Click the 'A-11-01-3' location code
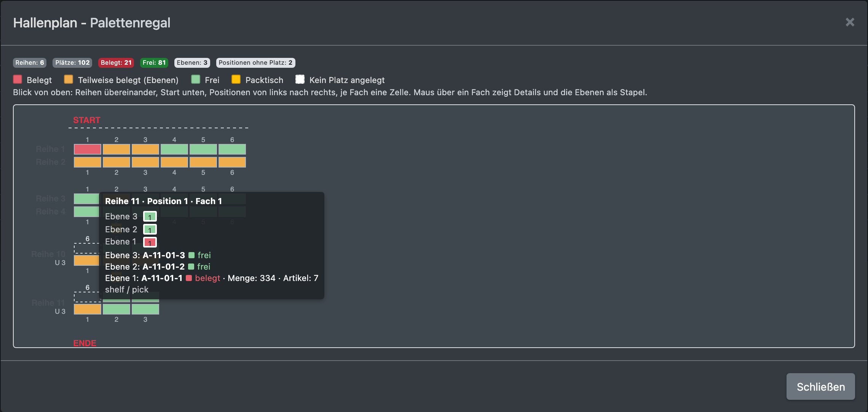The width and height of the screenshot is (868, 412). tap(164, 255)
